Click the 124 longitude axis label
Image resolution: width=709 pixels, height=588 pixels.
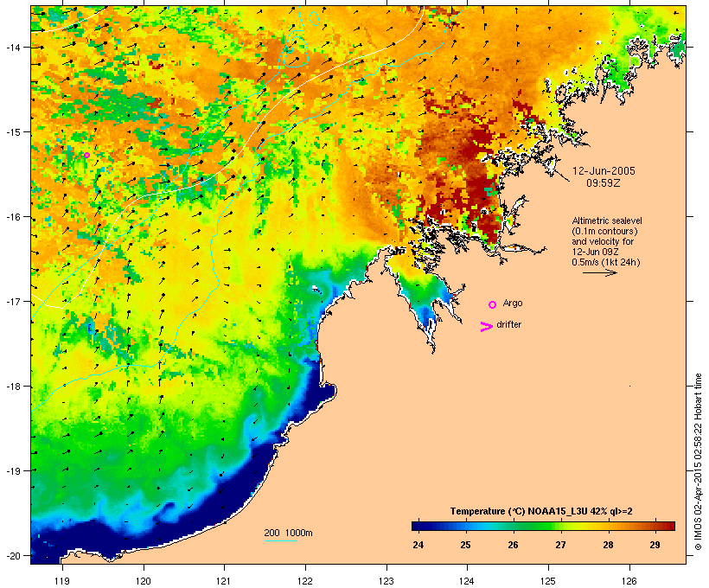coord(467,581)
